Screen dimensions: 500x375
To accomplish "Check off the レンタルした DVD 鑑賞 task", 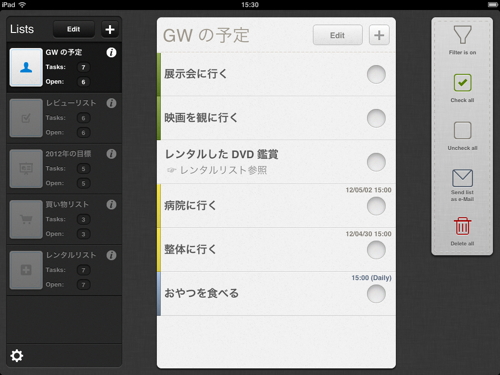I will 376,162.
